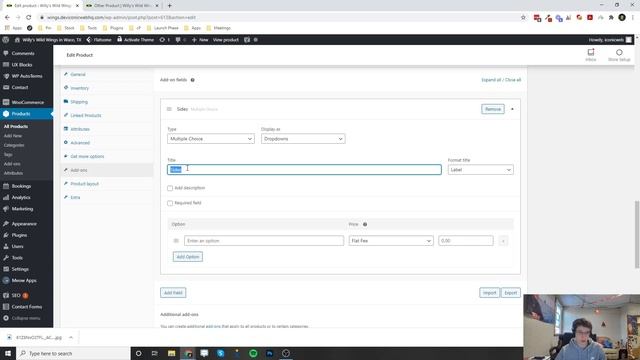Switch to the Other Product browser tab

click(x=122, y=6)
